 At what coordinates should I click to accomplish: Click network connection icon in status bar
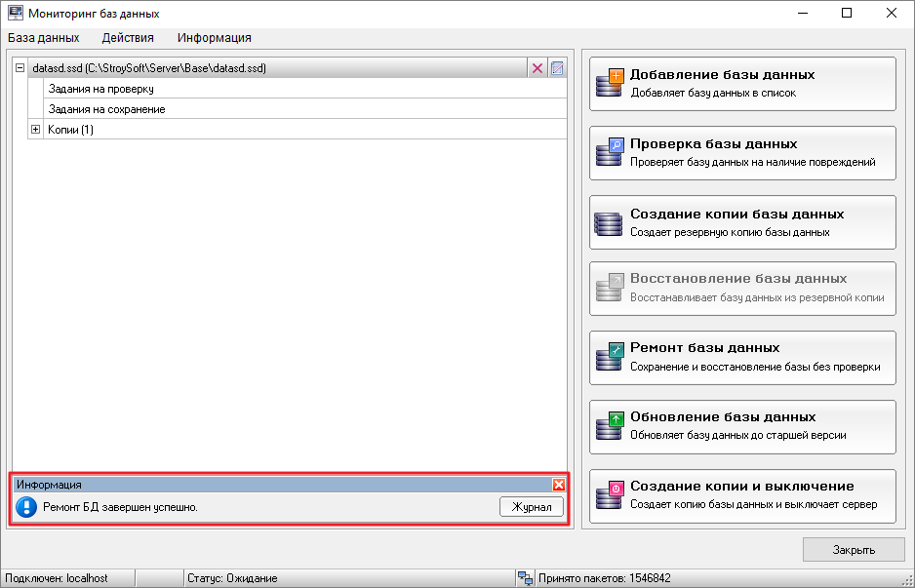(x=525, y=578)
